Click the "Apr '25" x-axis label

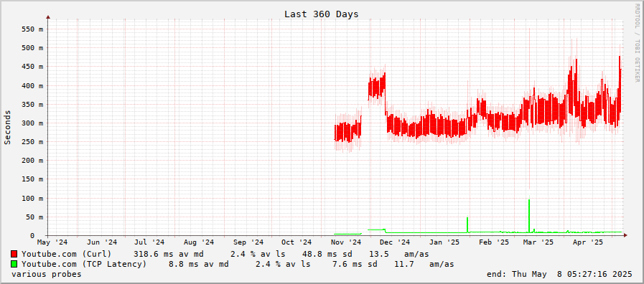click(x=588, y=242)
